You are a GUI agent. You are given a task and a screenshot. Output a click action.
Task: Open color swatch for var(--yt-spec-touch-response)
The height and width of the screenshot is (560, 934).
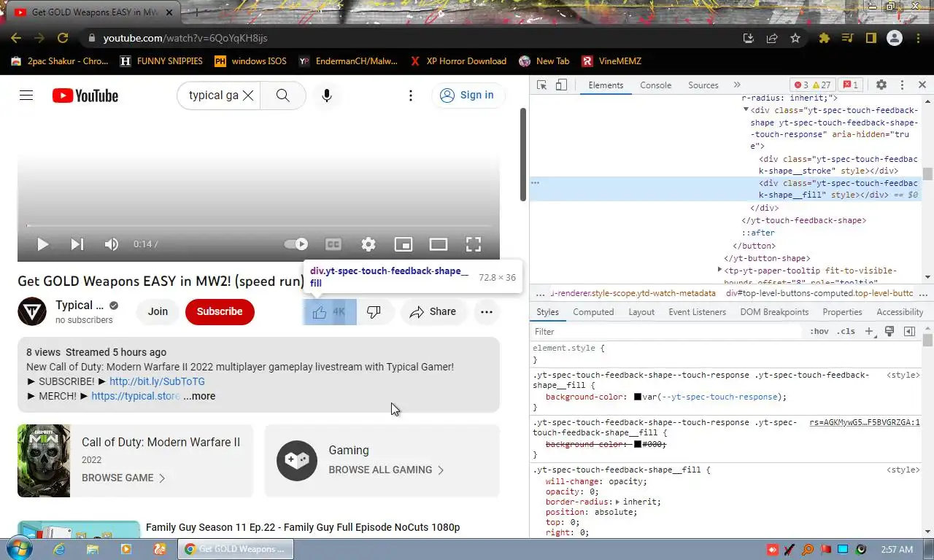point(637,397)
